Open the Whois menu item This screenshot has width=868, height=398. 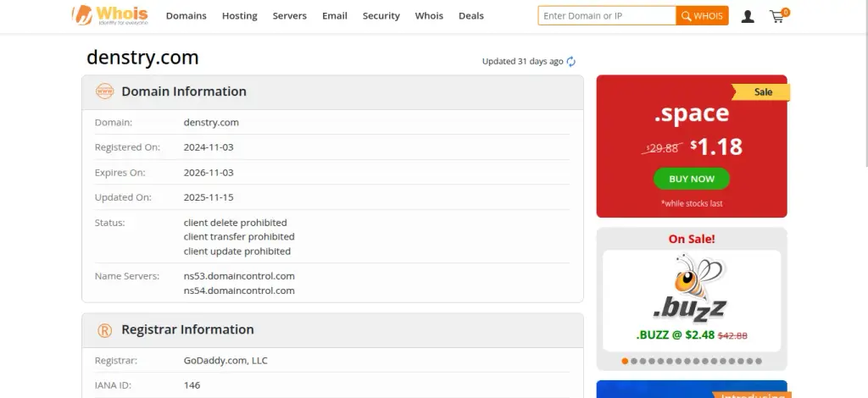coord(429,16)
